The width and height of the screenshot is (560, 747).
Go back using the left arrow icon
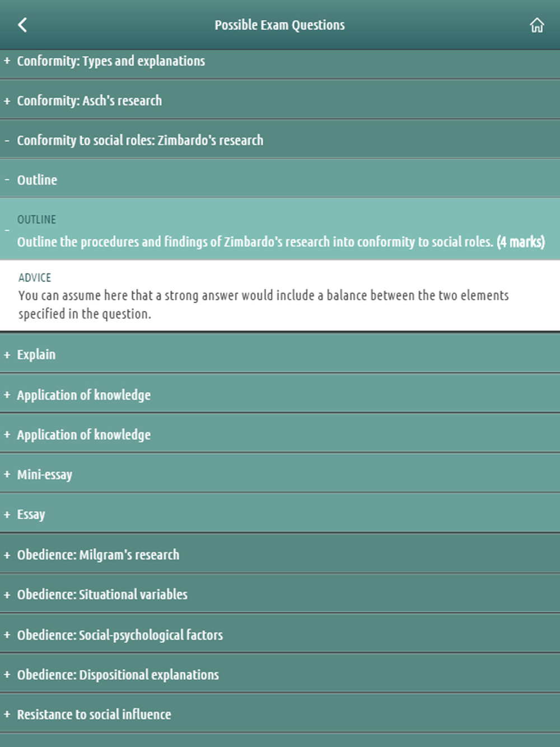[22, 25]
